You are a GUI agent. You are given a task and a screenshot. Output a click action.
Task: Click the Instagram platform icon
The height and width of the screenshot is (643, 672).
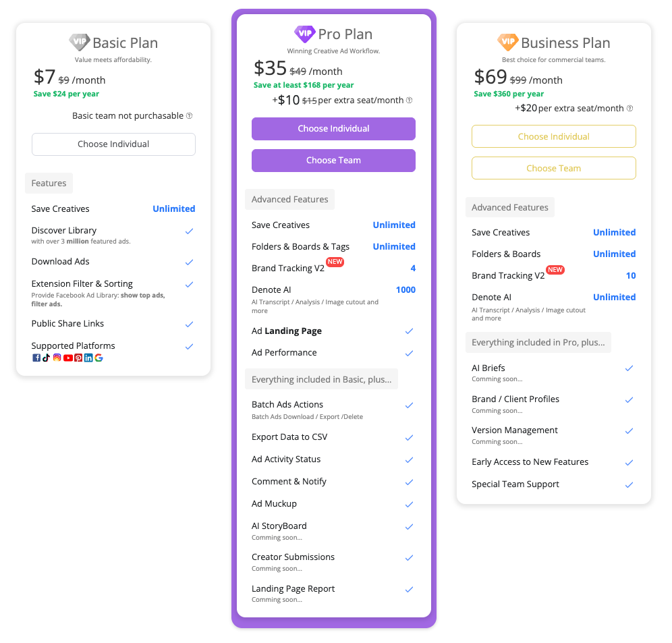click(x=57, y=358)
